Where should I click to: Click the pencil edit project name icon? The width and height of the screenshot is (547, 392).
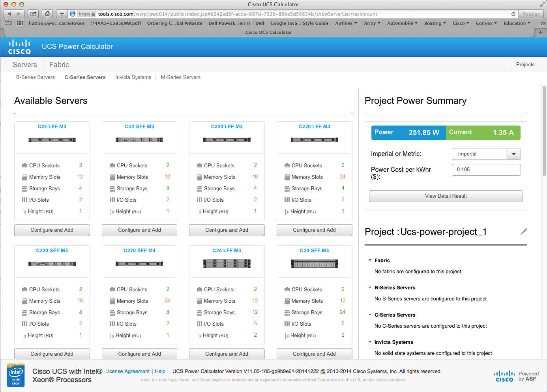point(524,232)
